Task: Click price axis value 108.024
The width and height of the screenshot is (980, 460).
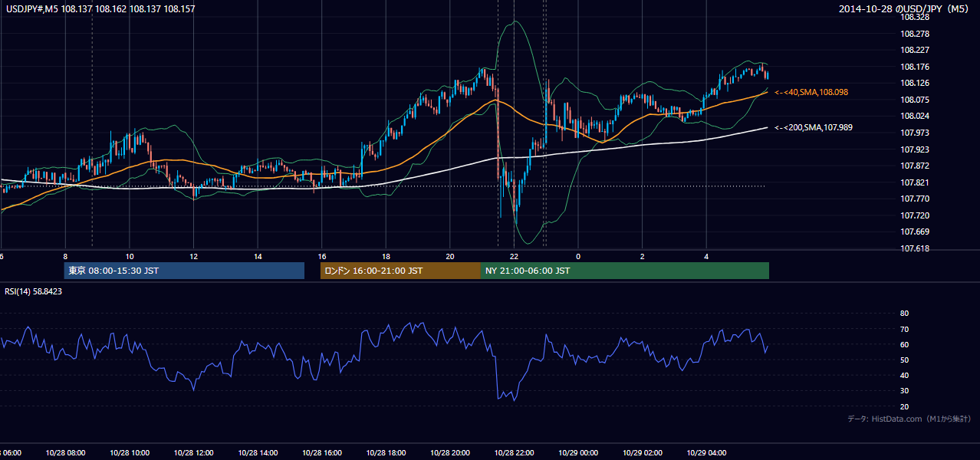Action: [915, 116]
